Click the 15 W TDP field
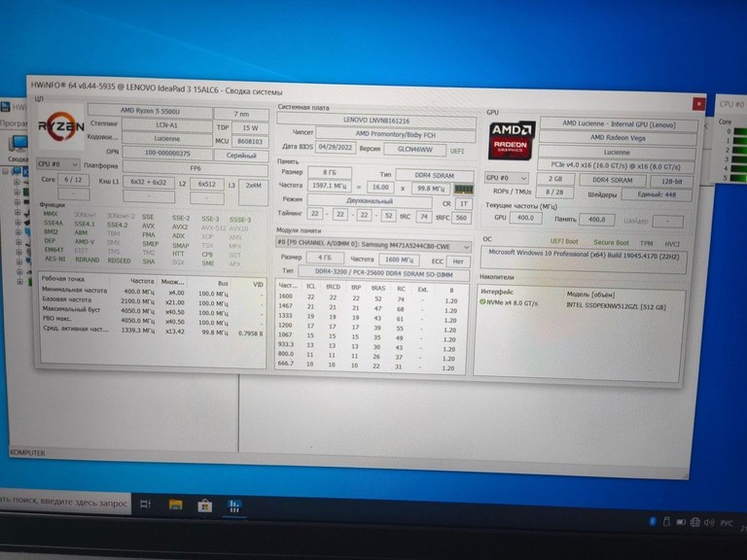Image resolution: width=747 pixels, height=560 pixels. click(x=250, y=128)
